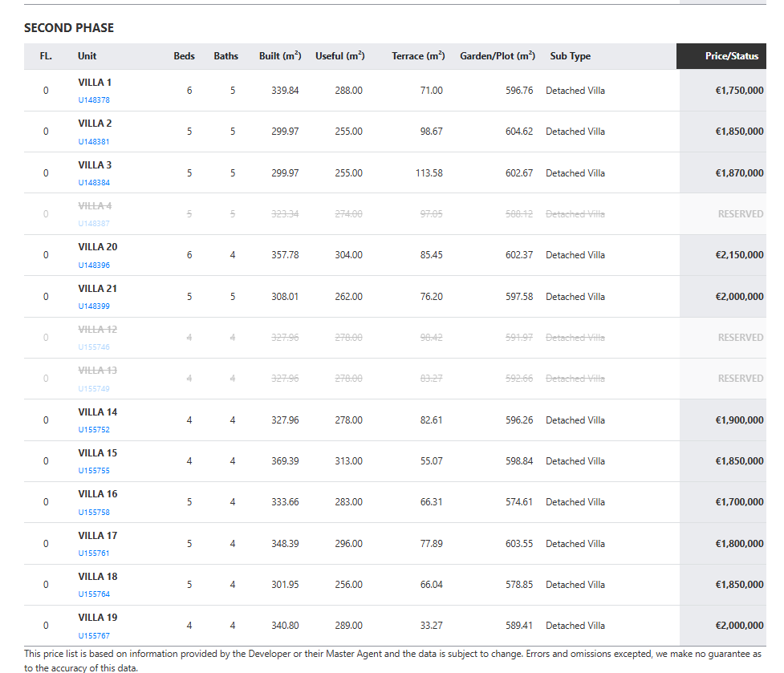Select the VILLA 16 unit name
This screenshot has height=673, width=784.
97,494
